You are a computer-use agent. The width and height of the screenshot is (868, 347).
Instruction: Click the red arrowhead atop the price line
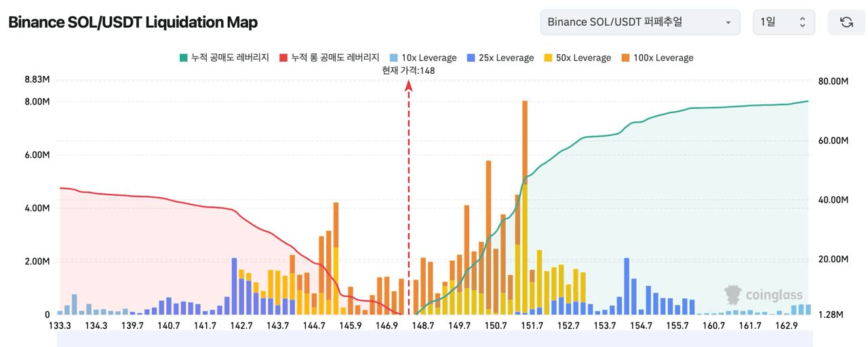[x=409, y=85]
